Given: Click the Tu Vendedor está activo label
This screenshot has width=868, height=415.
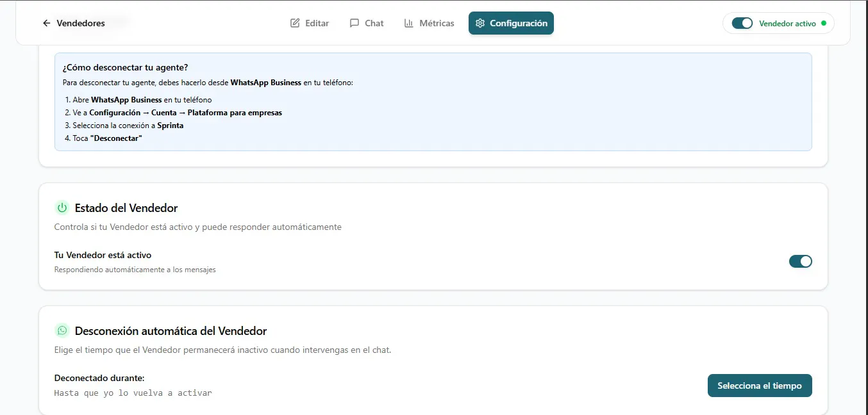Looking at the screenshot, I should (x=103, y=255).
